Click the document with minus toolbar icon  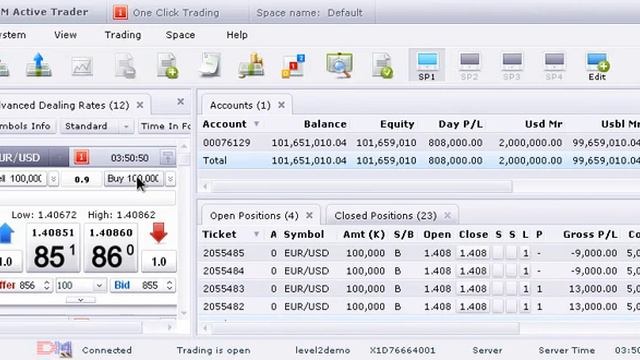pos(125,65)
